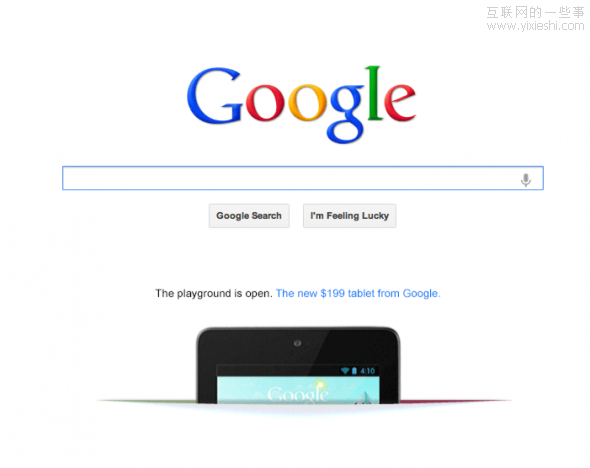Click the black tablet promo image

(298, 366)
